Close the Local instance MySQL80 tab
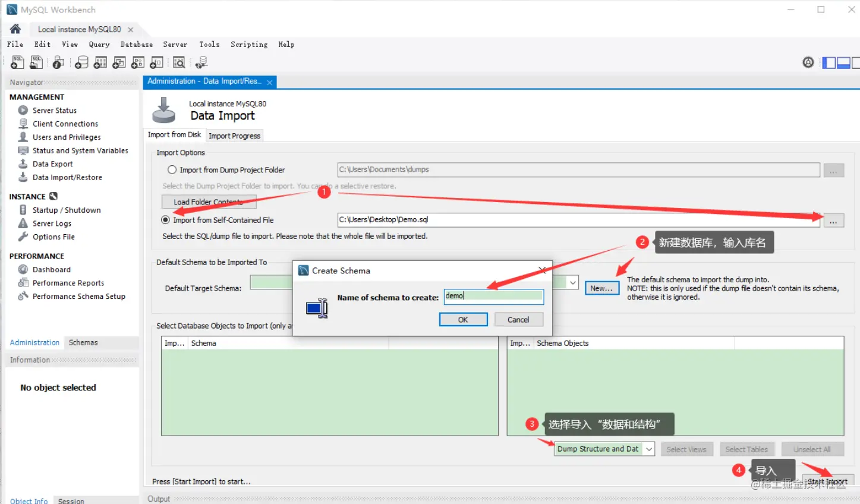Screen dimensions: 860x504 pyautogui.click(x=130, y=29)
